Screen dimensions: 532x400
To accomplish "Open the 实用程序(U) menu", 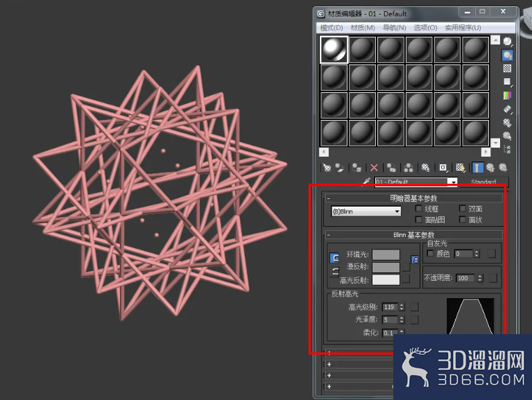I will 463,28.
